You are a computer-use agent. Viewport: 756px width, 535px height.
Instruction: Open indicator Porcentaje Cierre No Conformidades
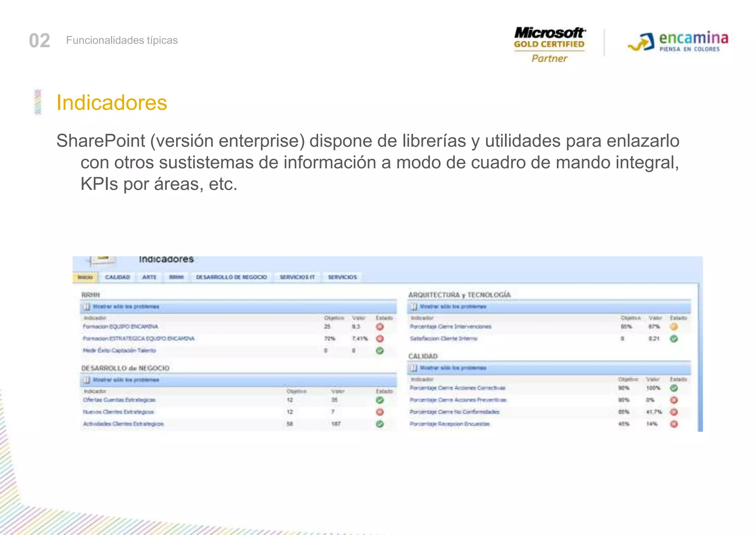click(454, 412)
